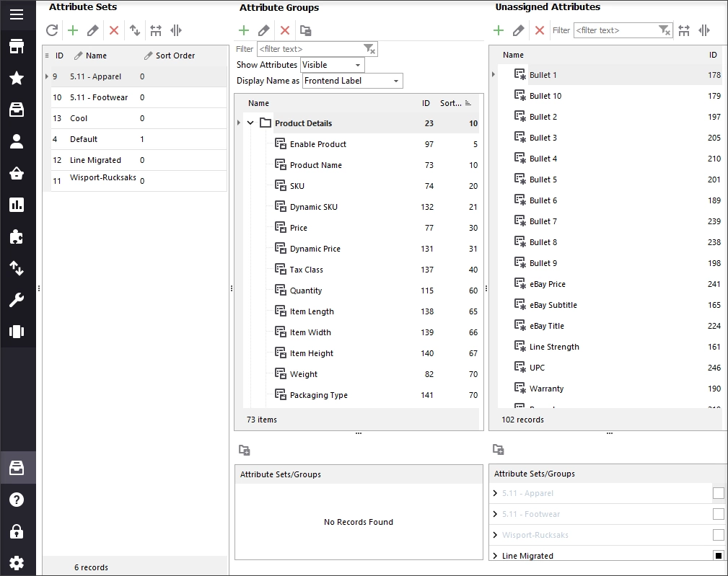Click the lock icon in sidebar
Screen dimensions: 728x576
click(x=17, y=531)
